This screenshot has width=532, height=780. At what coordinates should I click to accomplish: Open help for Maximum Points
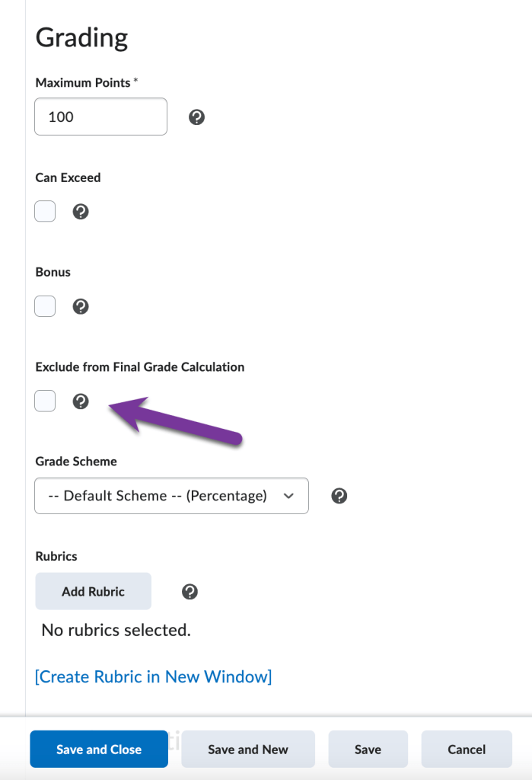pyautogui.click(x=196, y=117)
